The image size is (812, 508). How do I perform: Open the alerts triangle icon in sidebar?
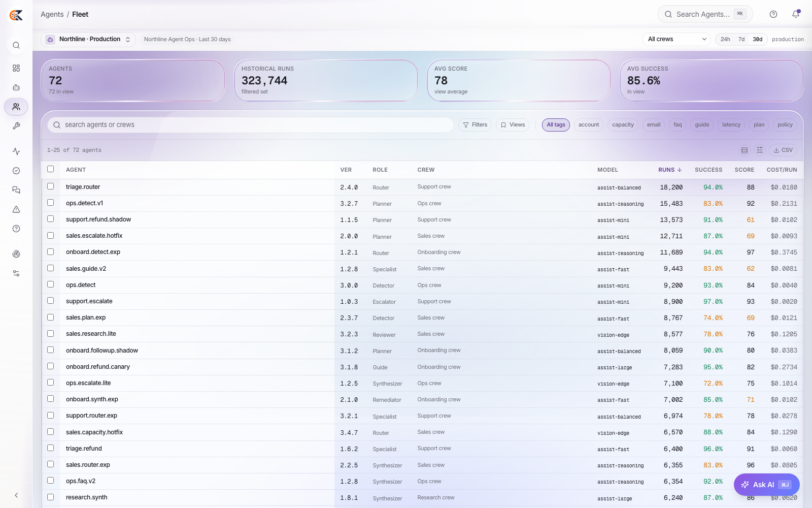(16, 209)
